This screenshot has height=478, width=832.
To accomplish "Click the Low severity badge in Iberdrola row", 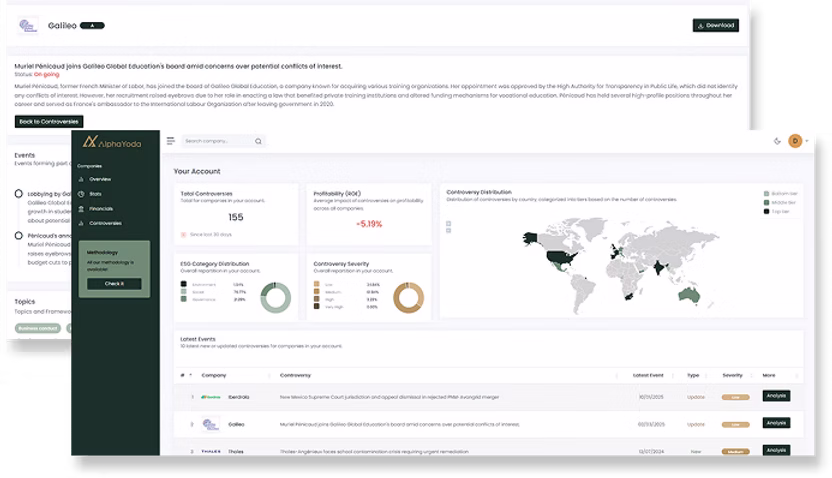I will tap(735, 397).
